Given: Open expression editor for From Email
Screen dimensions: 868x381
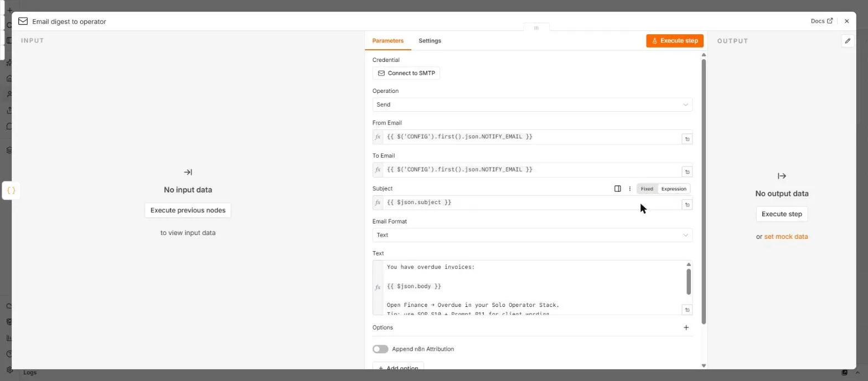Looking at the screenshot, I should click(687, 139).
